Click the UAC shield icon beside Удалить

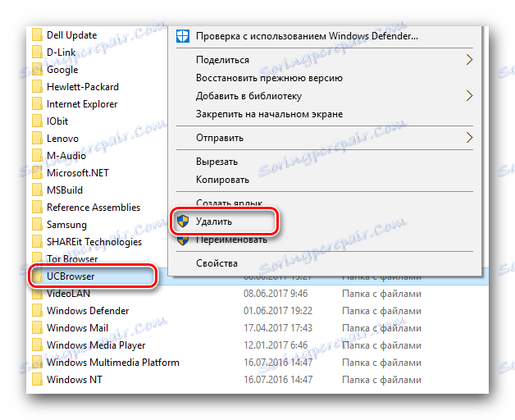pos(183,221)
